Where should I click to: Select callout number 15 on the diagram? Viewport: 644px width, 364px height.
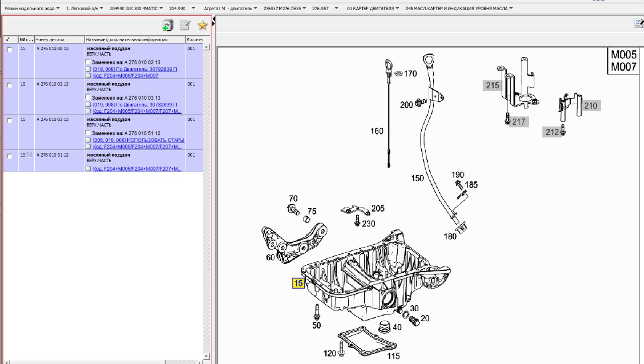click(x=298, y=283)
